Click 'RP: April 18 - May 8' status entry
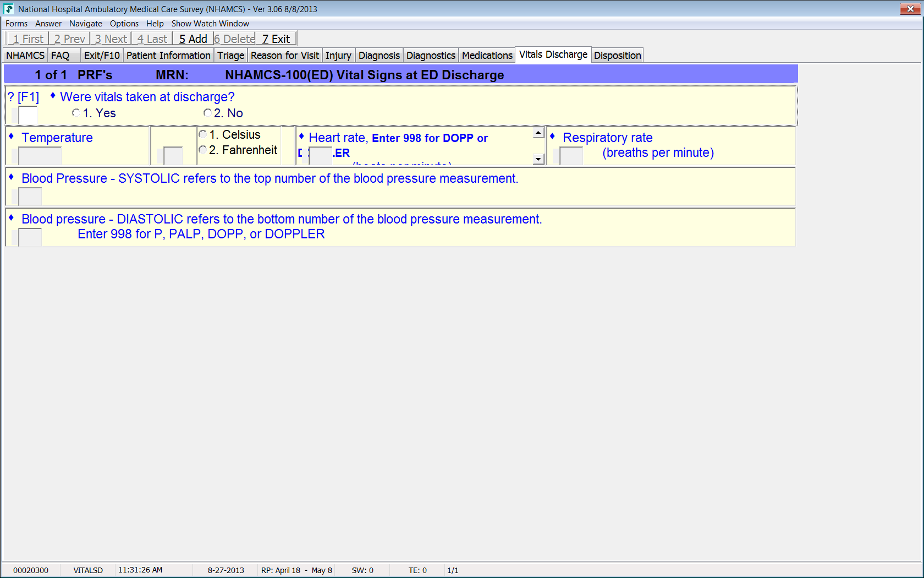Image resolution: width=924 pixels, height=578 pixels. point(296,570)
